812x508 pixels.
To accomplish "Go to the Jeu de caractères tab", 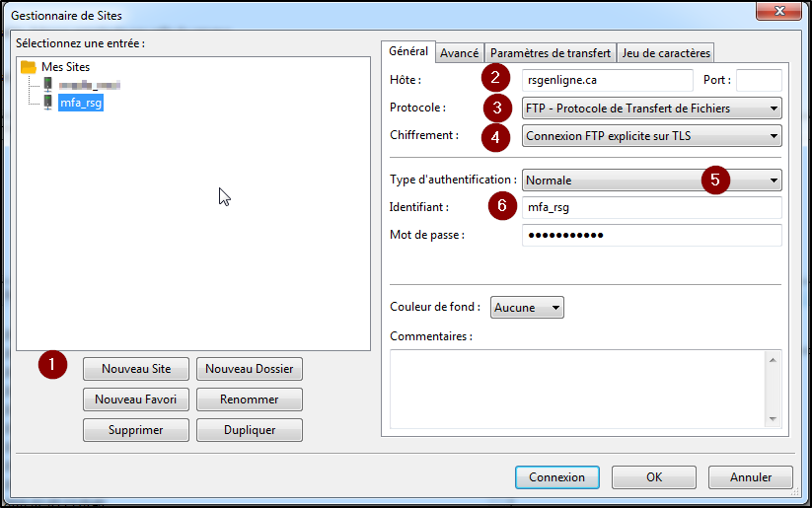I will pyautogui.click(x=665, y=53).
